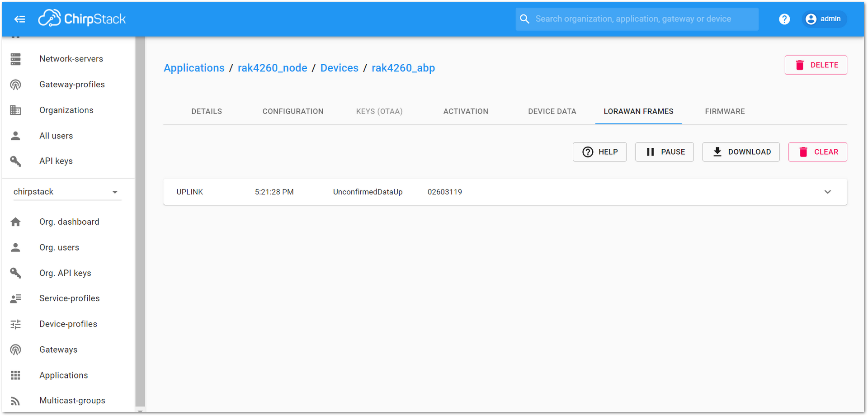Click the Organizations building icon
Image resolution: width=868 pixels, height=416 pixels.
[x=16, y=110]
